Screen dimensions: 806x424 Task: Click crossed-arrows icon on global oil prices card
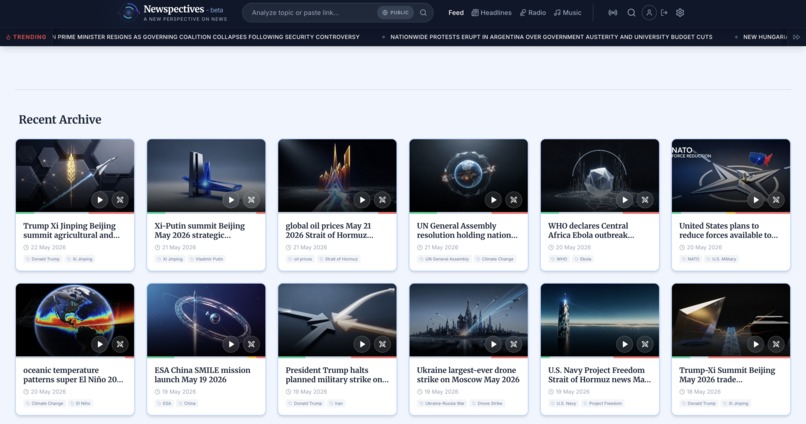(x=382, y=200)
